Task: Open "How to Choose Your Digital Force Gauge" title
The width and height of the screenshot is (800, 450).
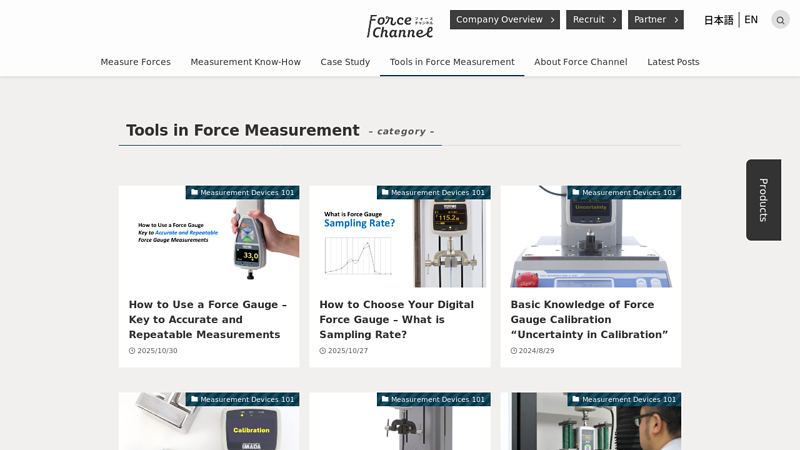Action: pos(396,319)
